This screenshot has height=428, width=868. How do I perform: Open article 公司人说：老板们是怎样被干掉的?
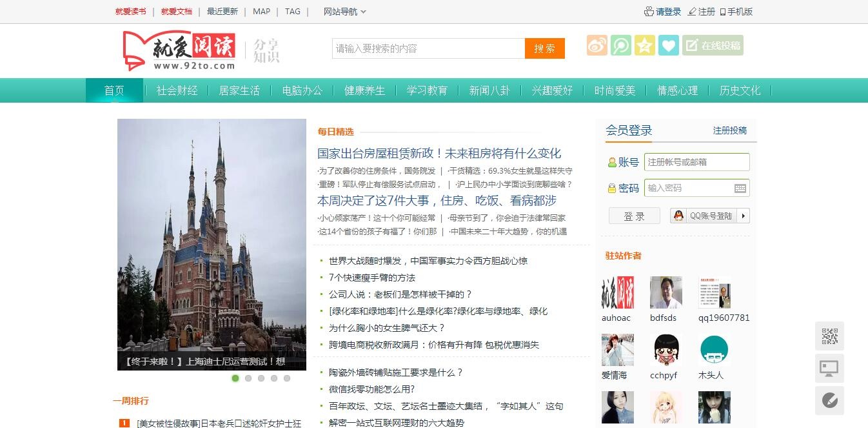tap(400, 294)
